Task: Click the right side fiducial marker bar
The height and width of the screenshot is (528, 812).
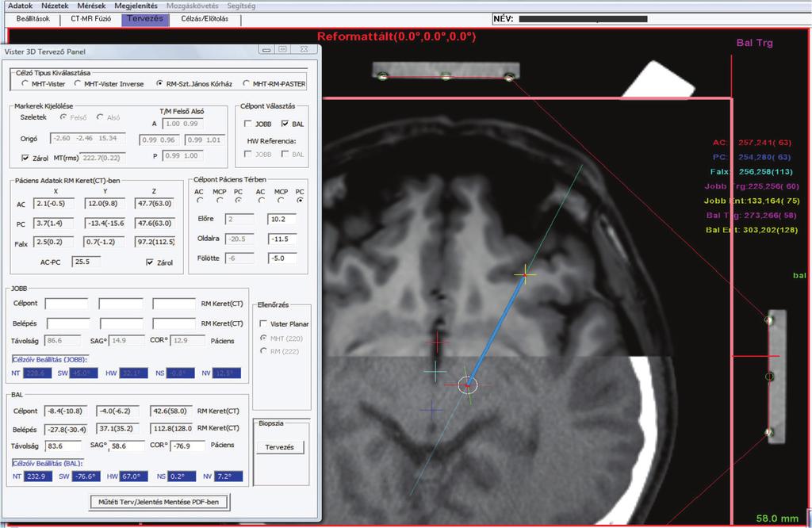Action: (776, 377)
